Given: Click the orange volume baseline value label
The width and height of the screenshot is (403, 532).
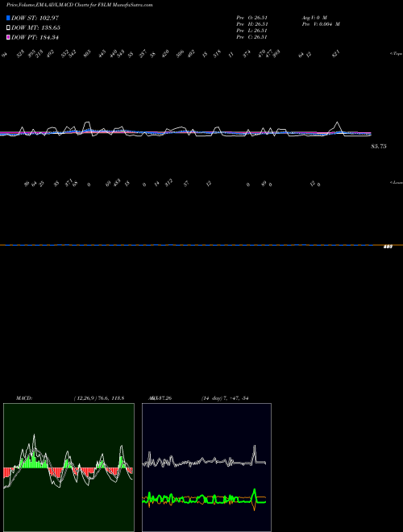Looking at the screenshot, I should 388,247.
